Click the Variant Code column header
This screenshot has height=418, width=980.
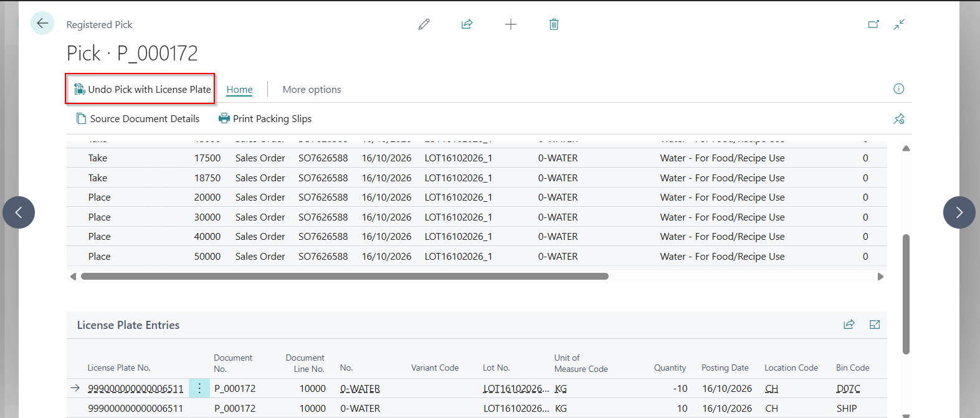[435, 368]
